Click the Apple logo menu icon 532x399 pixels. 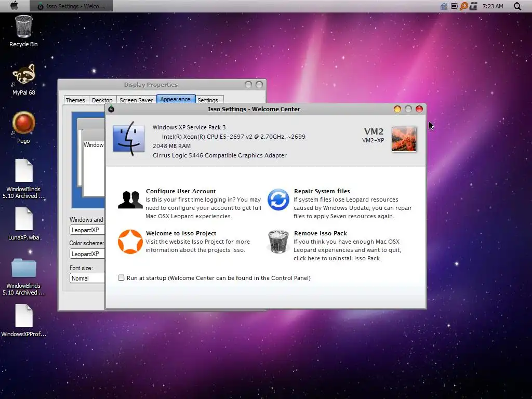coord(14,6)
